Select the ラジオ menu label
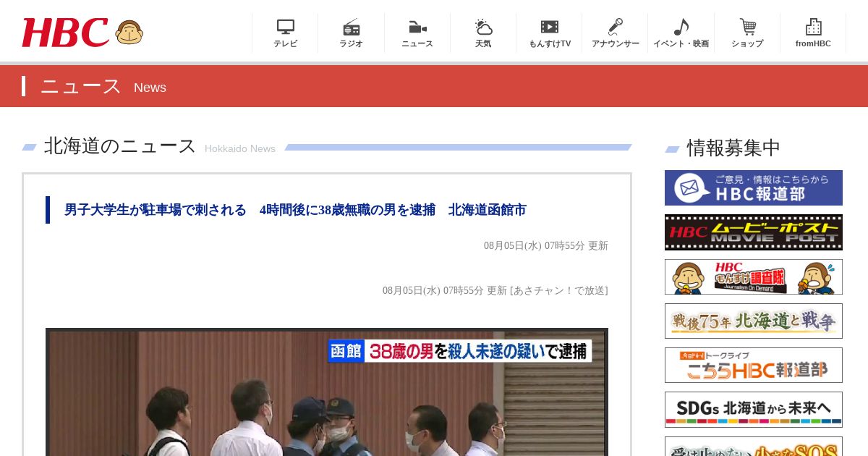This screenshot has width=868, height=456. tap(352, 43)
